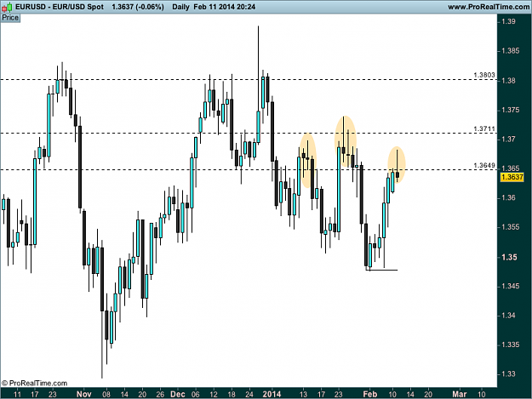Click the 1.33 price axis label

pos(508,374)
